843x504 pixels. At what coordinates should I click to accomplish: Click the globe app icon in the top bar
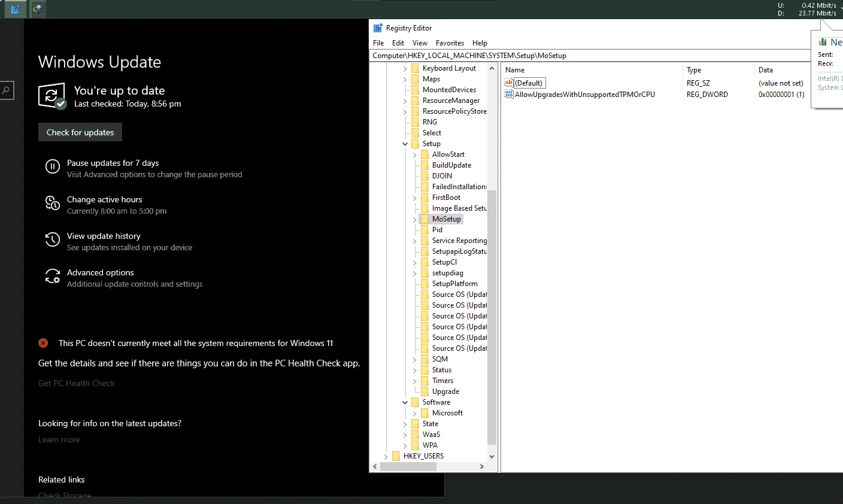pos(38,9)
